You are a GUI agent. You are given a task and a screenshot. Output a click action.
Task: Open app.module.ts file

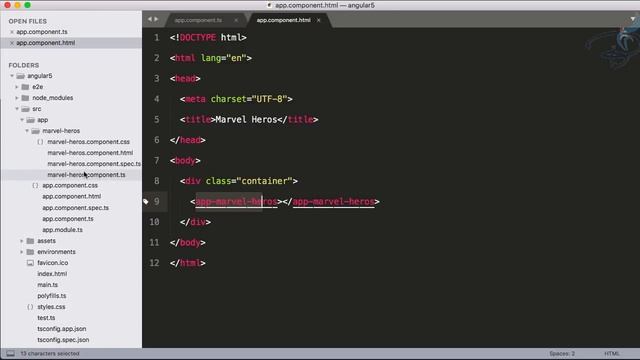62,230
